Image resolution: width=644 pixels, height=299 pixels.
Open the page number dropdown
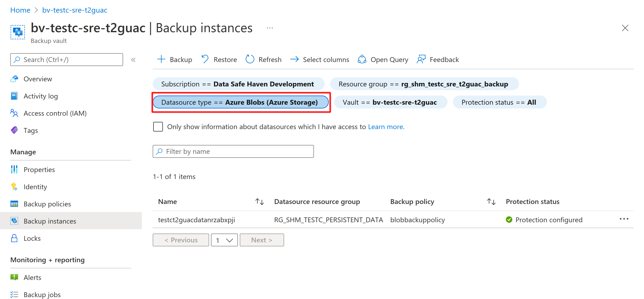click(x=224, y=240)
